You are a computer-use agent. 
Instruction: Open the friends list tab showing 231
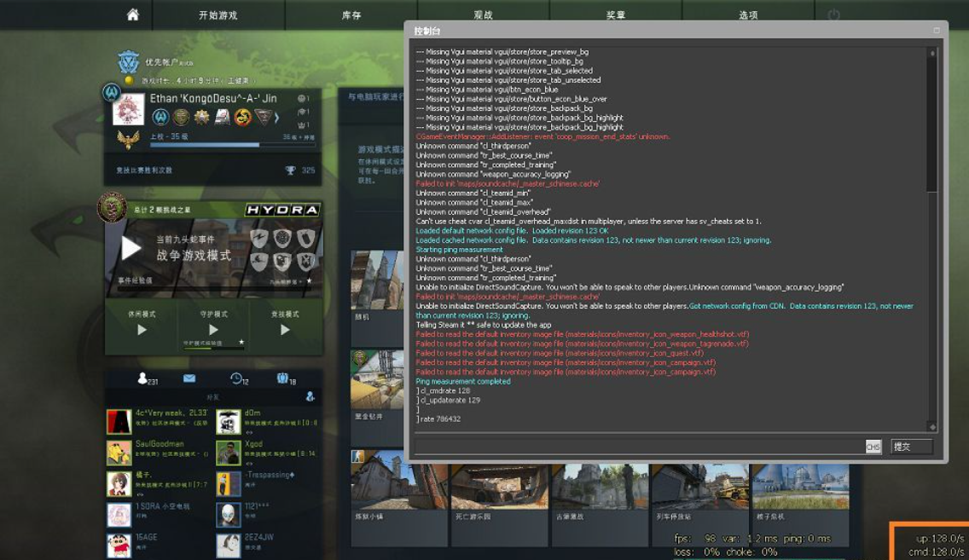148,378
